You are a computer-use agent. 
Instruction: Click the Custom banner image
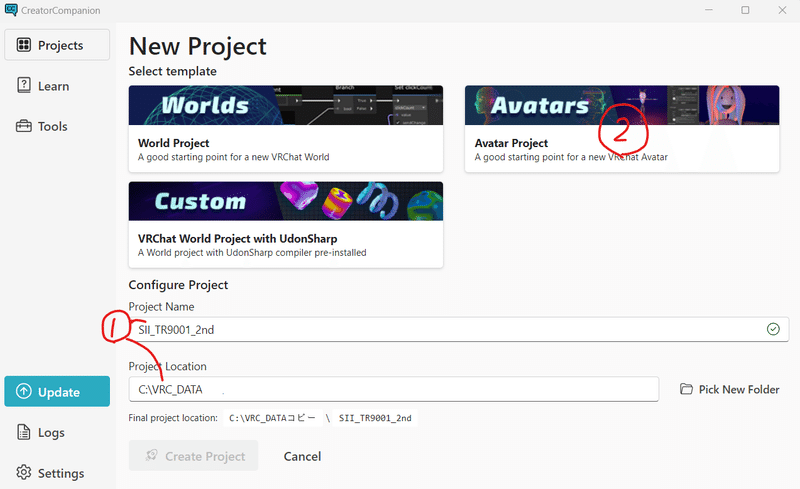pyautogui.click(x=286, y=201)
